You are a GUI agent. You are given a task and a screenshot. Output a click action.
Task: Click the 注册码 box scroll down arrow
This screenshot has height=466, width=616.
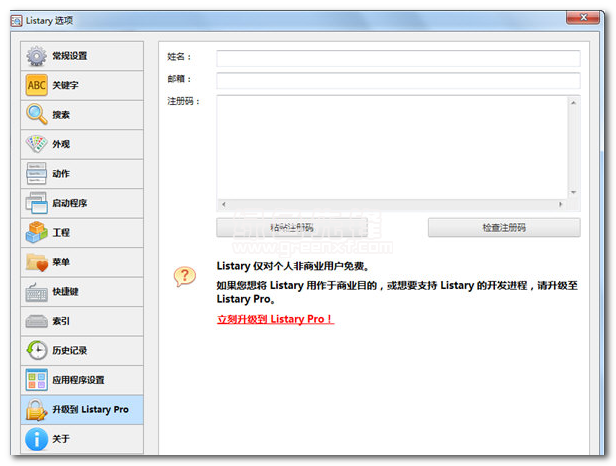pos(573,192)
